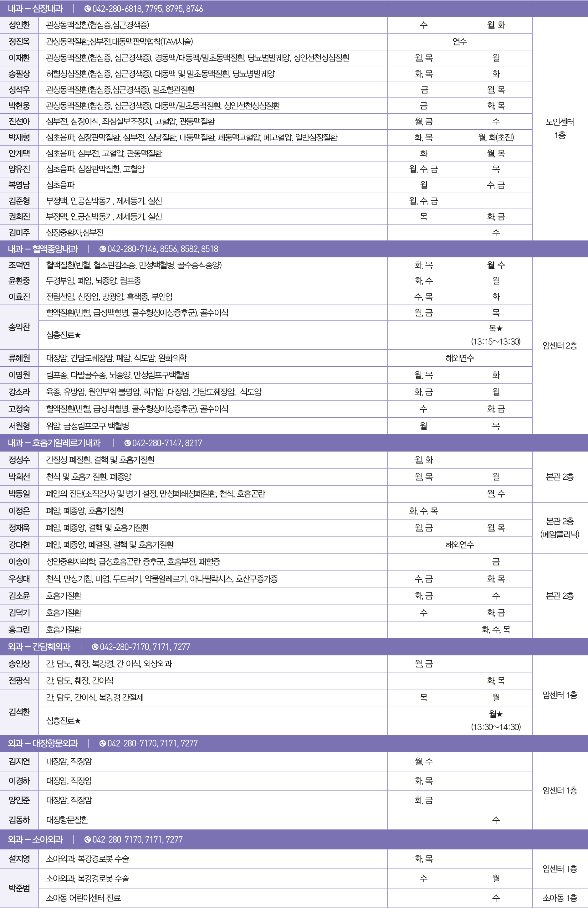Viewport: 588px width, 908px height.
Task: Click the 목★ (13:15~13:30) schedule cell
Action: pyautogui.click(x=496, y=335)
